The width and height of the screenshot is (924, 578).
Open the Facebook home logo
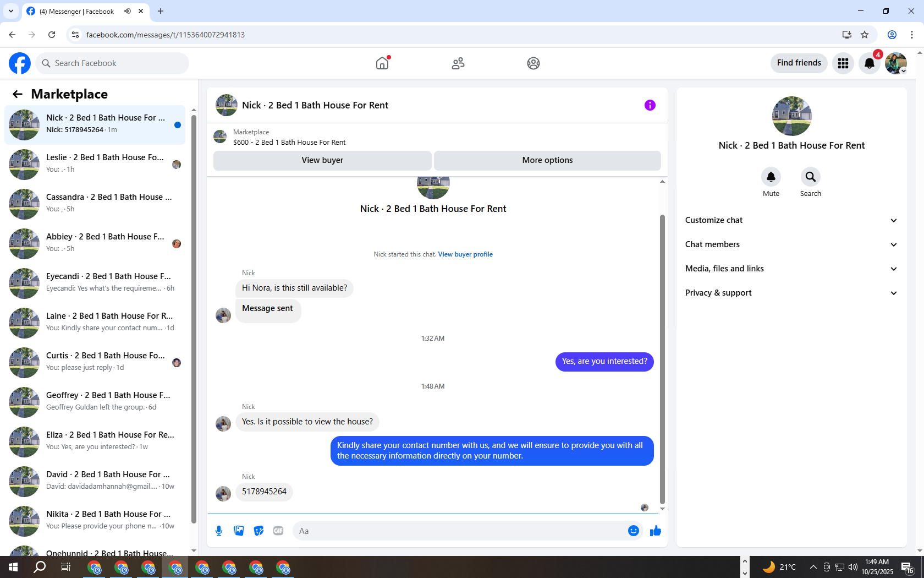tap(20, 63)
